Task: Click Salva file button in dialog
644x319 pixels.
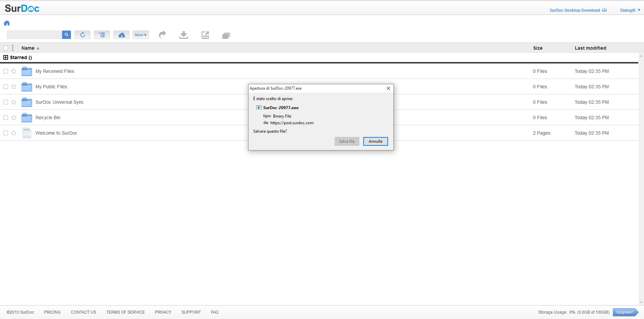Action: pyautogui.click(x=347, y=141)
